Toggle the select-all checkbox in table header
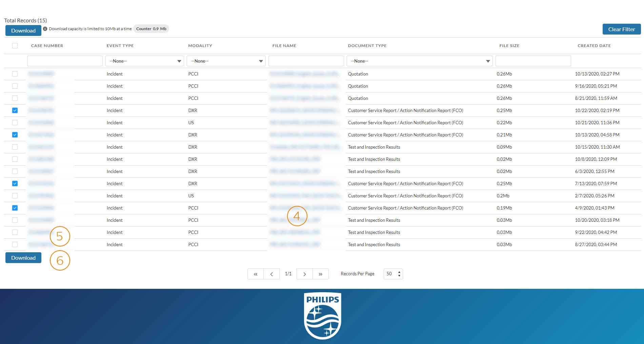 (x=15, y=46)
